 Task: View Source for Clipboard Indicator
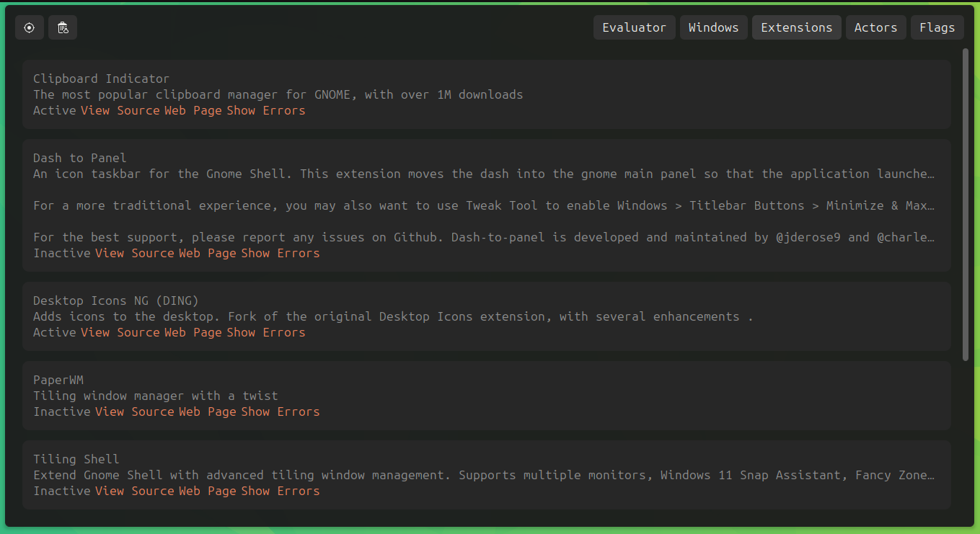pyautogui.click(x=120, y=110)
